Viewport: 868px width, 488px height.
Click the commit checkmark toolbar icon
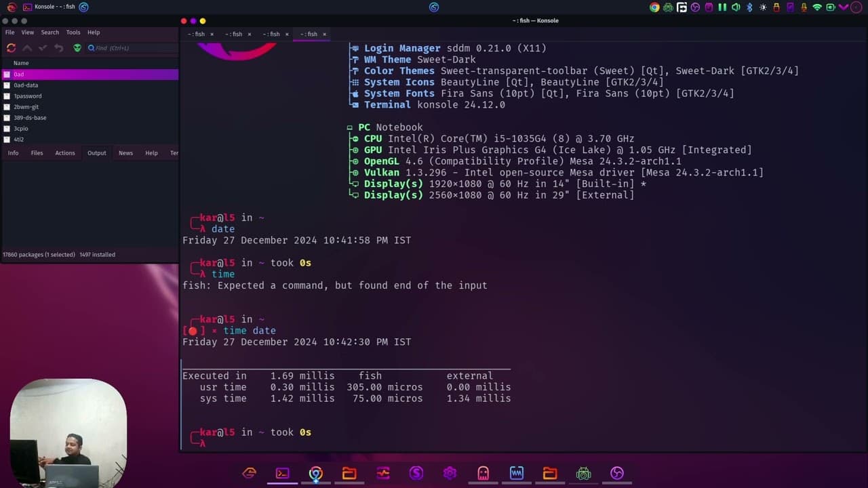pyautogui.click(x=43, y=48)
